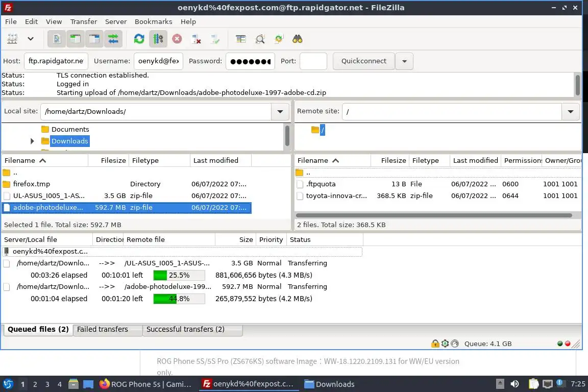Sort local files by Filesize column
Viewport: 588px width, 392px height.
click(109, 161)
